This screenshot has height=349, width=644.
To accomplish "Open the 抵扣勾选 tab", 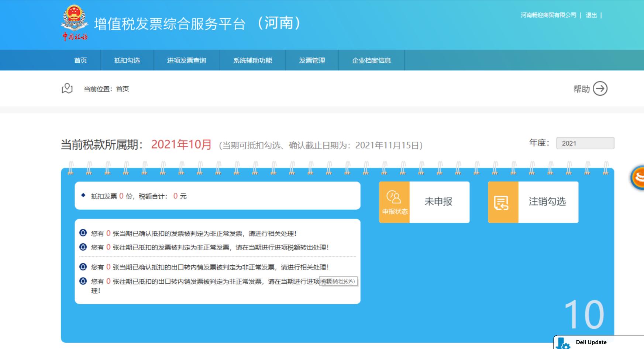I will pyautogui.click(x=127, y=60).
